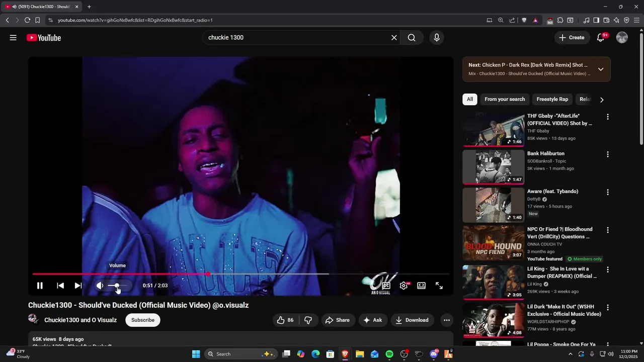Select Freestyle Rap chip

click(x=552, y=100)
